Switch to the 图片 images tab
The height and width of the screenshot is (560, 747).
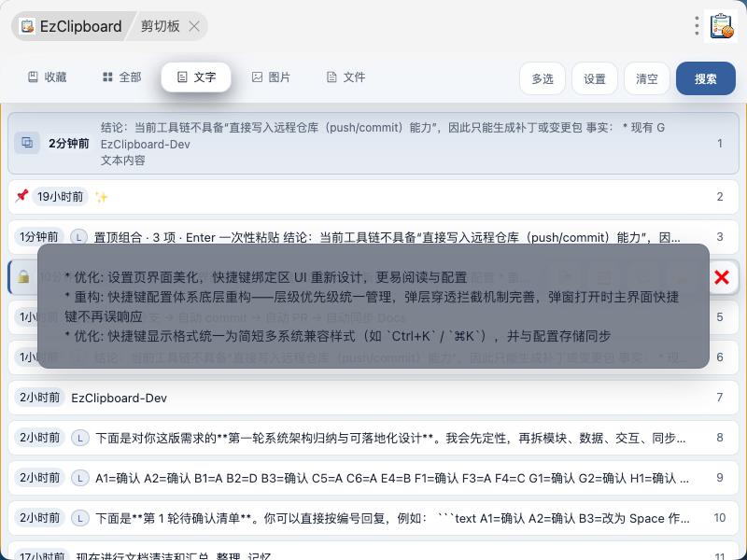tap(271, 77)
